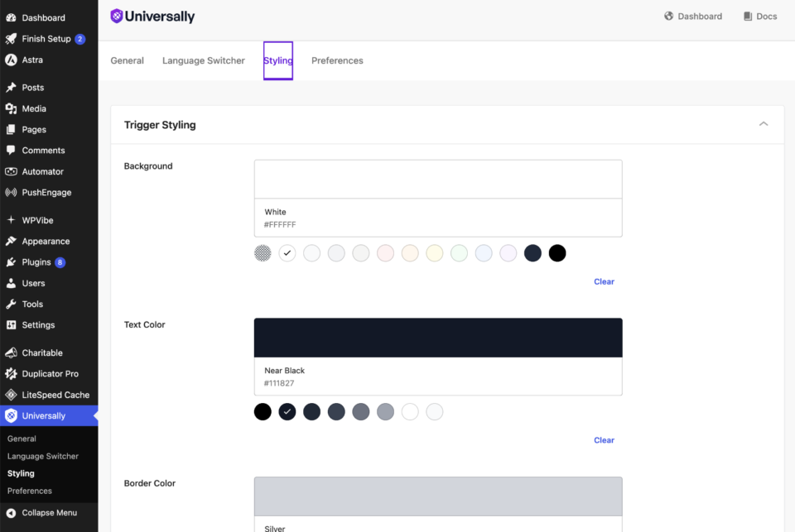Click the book icon beside Docs

tap(748, 17)
